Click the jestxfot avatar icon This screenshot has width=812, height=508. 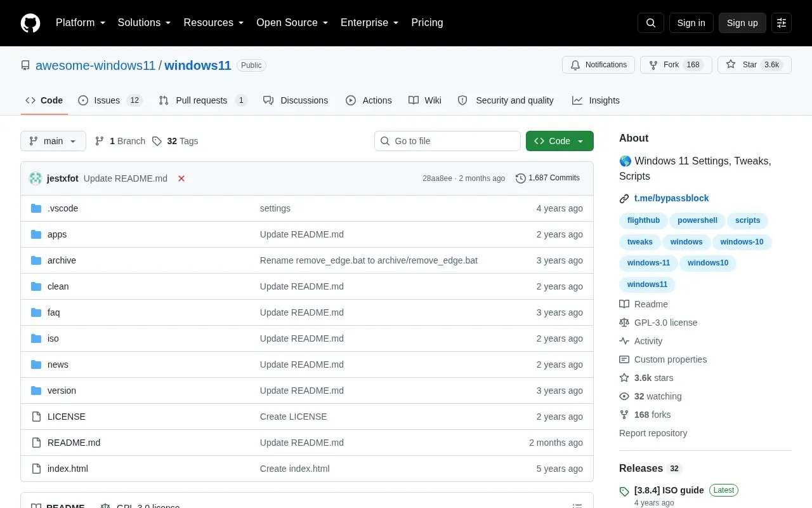coord(36,178)
